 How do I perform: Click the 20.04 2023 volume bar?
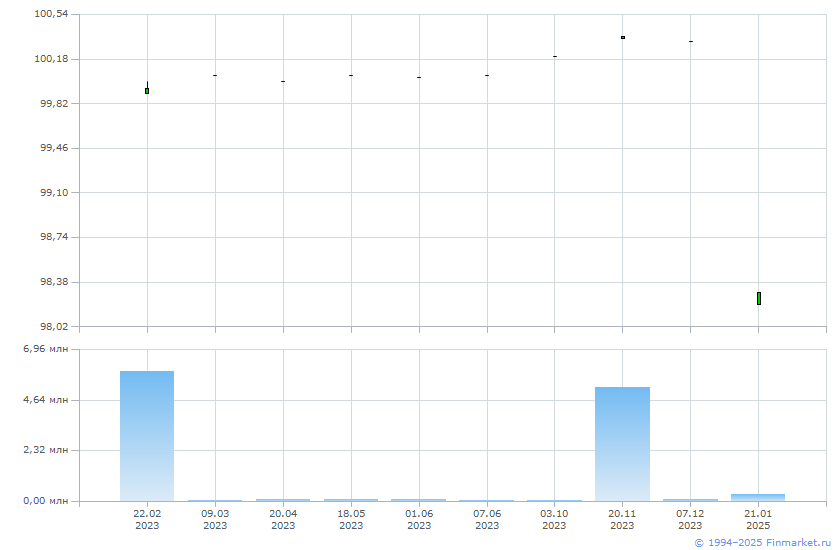283,500
